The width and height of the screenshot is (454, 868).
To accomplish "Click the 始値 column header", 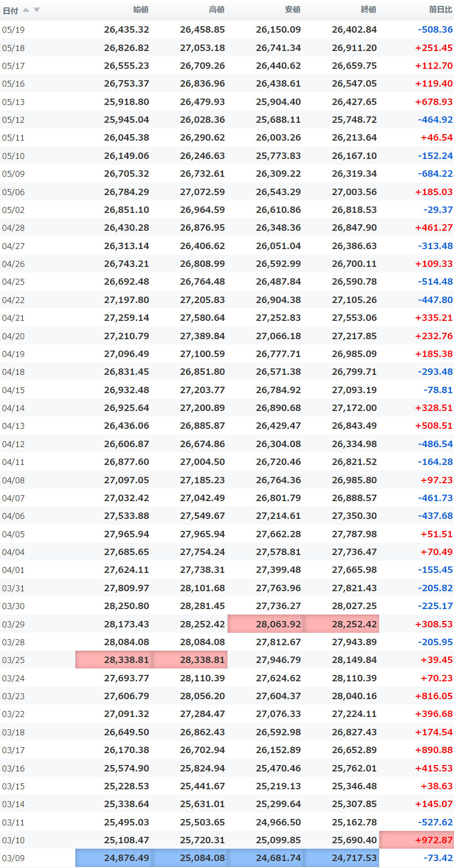I will [141, 9].
